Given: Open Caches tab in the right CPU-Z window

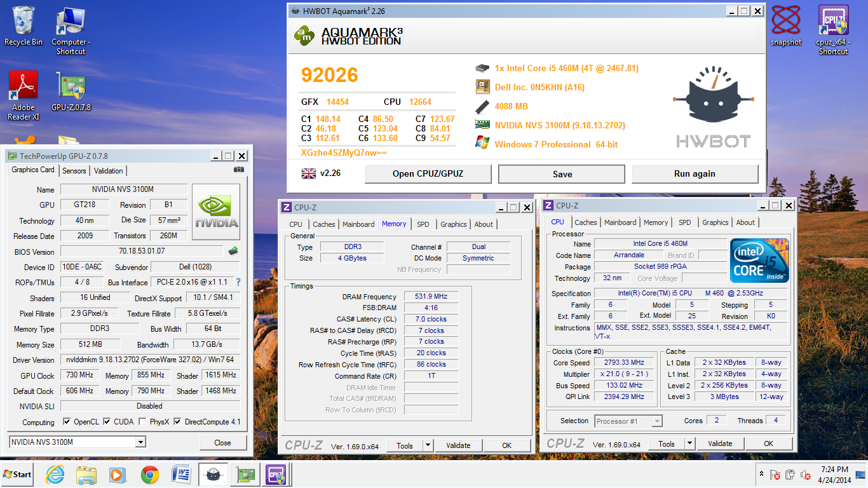Looking at the screenshot, I should pos(586,222).
